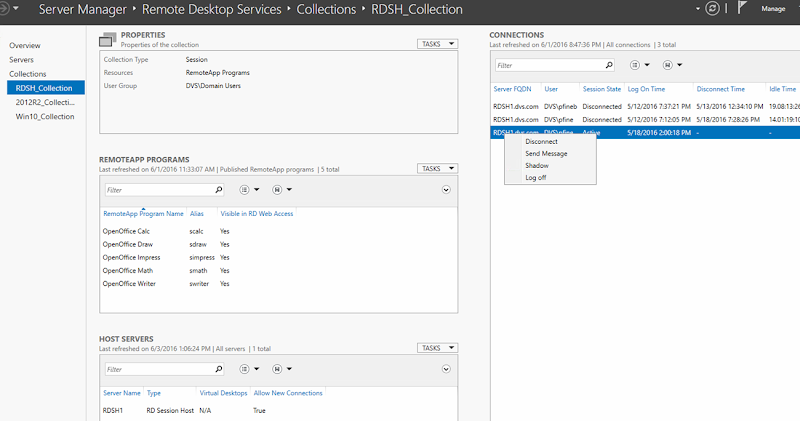Viewport: 800px width, 421px height.
Task: Choose Disconnect from context menu
Action: click(541, 141)
